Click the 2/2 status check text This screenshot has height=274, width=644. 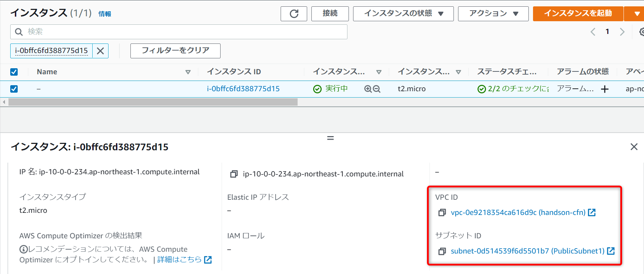[x=518, y=89]
